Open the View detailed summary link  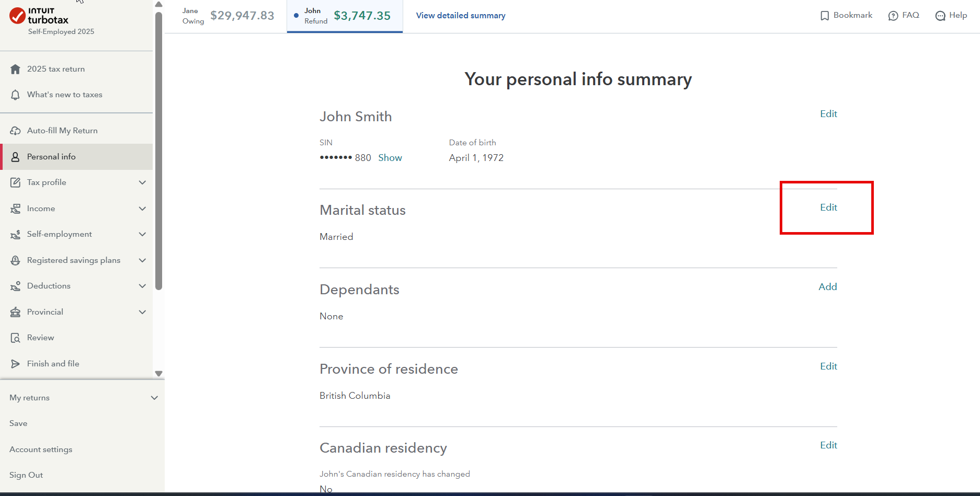[x=461, y=16]
